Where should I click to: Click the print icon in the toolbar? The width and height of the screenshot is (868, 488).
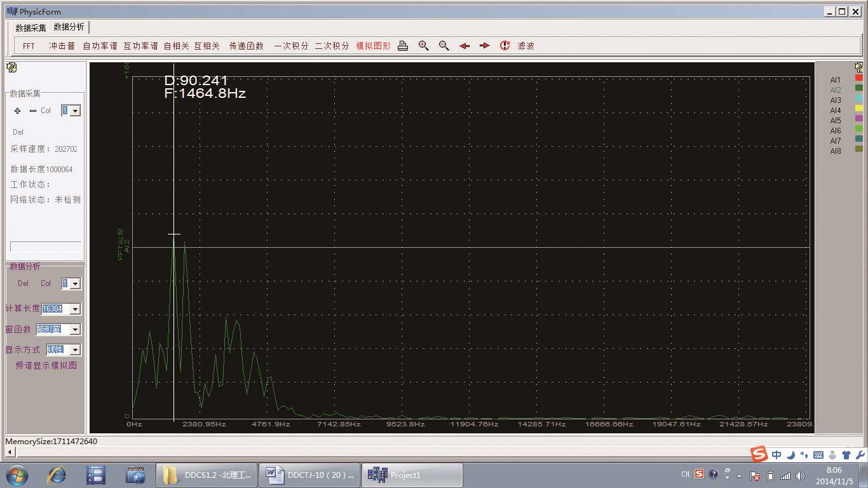(x=402, y=46)
